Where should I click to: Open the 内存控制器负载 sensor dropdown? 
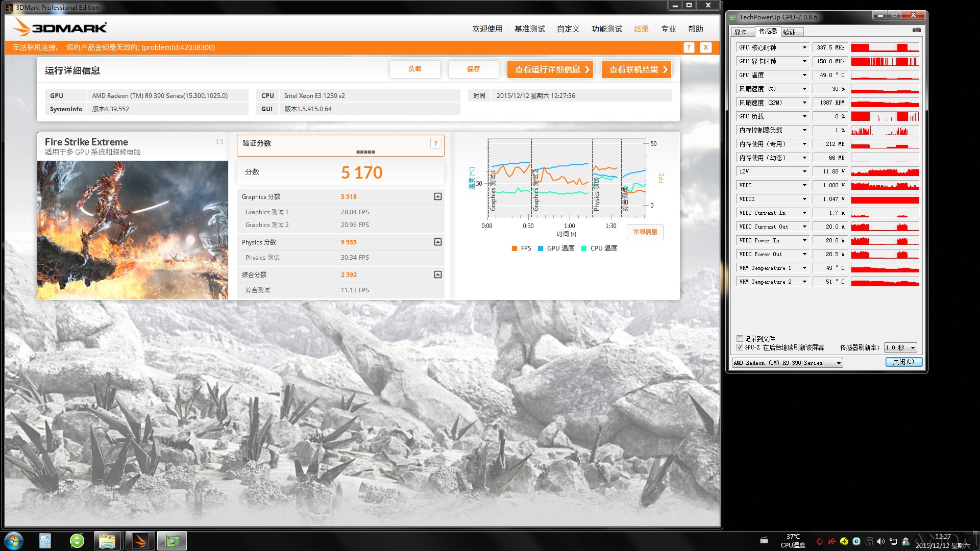[x=804, y=130]
